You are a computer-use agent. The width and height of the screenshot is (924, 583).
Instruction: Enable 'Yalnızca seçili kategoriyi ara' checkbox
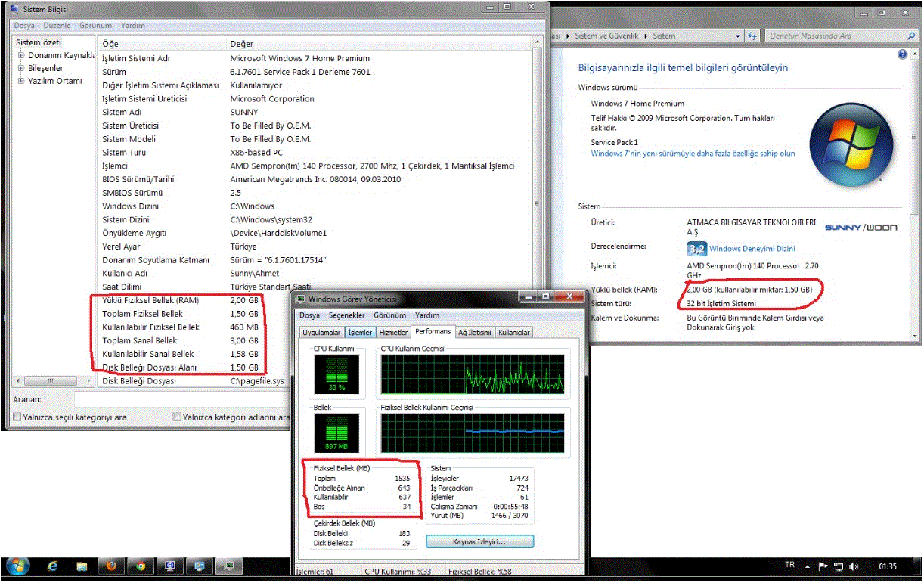pos(17,417)
